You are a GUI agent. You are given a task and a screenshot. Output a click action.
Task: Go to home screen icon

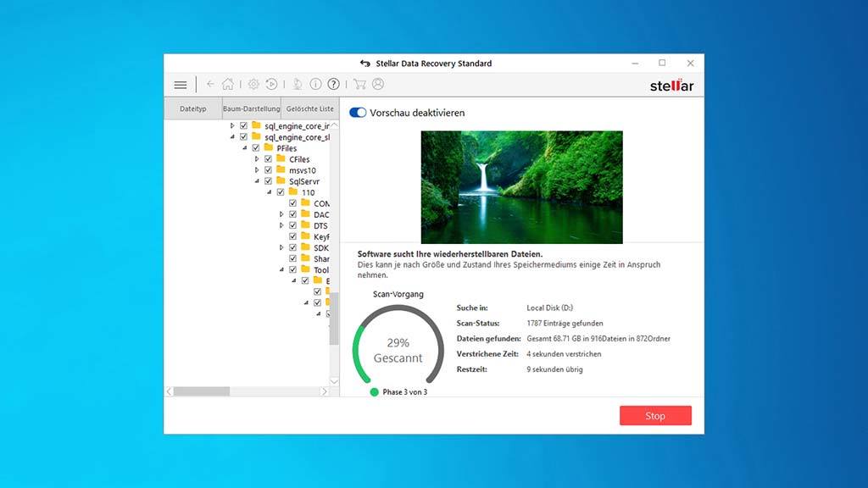[228, 84]
